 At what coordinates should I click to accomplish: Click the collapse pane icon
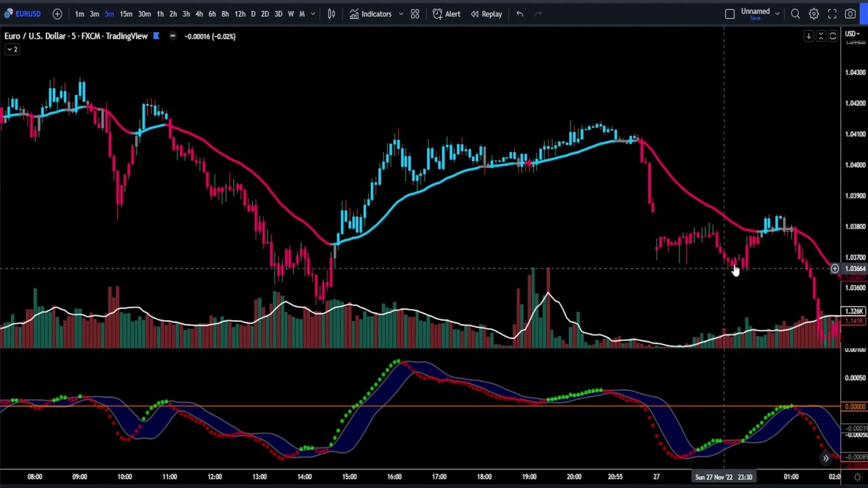click(821, 36)
